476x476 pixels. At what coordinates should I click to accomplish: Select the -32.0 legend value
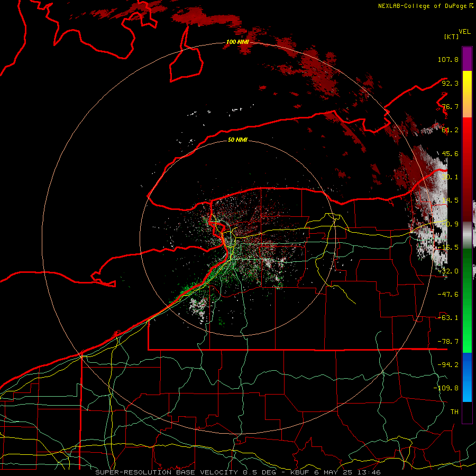point(448,271)
